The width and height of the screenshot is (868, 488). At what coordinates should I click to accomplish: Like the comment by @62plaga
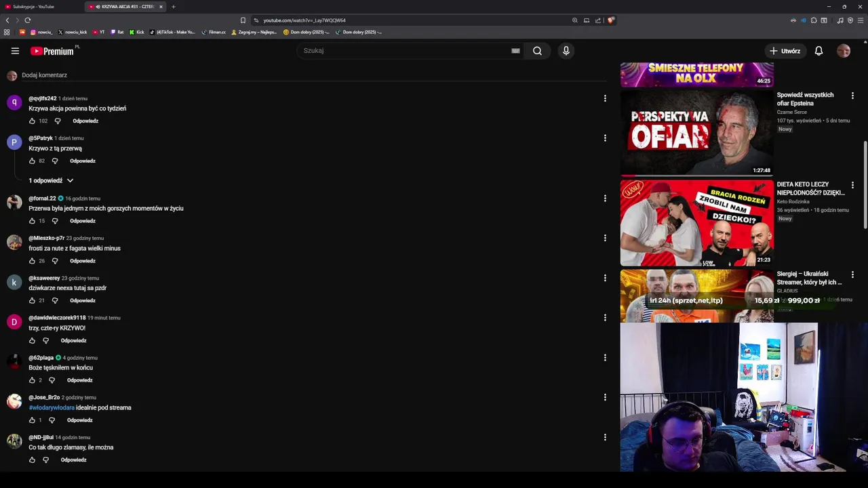tap(32, 380)
